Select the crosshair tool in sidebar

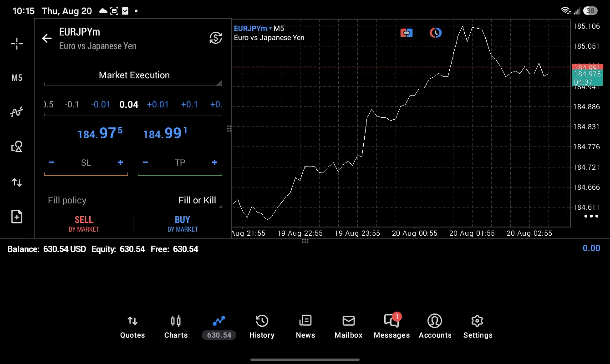pyautogui.click(x=17, y=44)
